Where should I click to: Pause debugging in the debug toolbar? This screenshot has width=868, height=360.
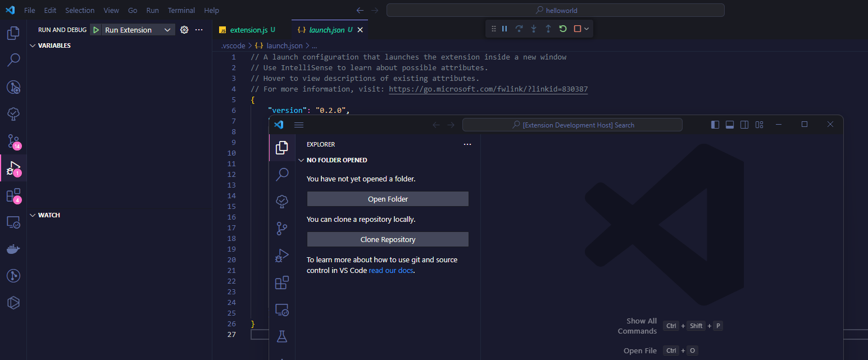pyautogui.click(x=505, y=29)
